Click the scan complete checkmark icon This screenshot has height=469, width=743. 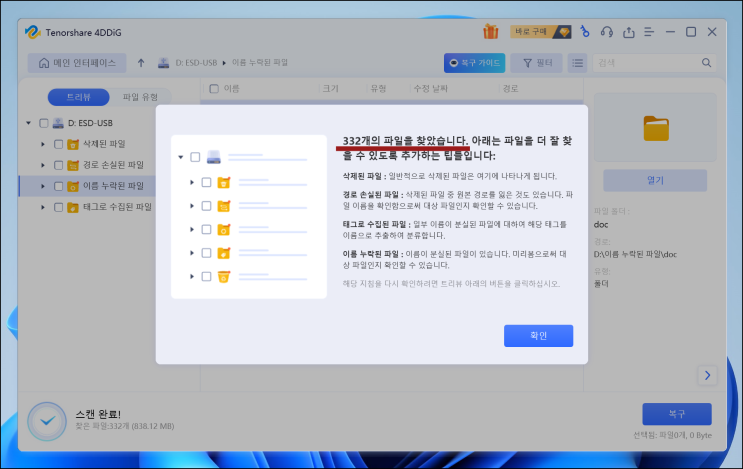point(47,421)
